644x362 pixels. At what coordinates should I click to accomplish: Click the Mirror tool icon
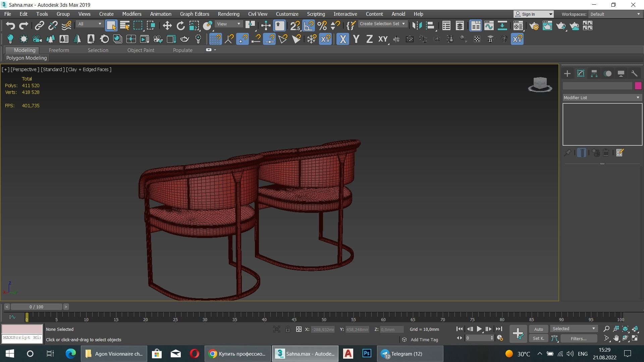pyautogui.click(x=417, y=26)
